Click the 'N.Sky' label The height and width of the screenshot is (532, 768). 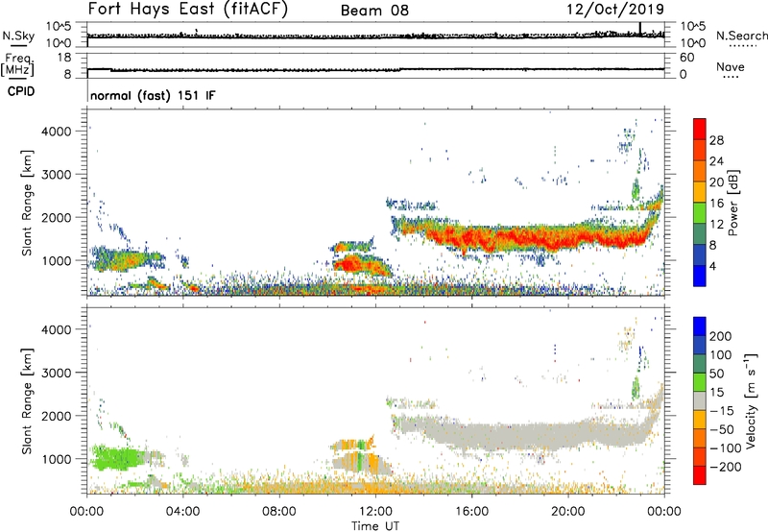[18, 36]
